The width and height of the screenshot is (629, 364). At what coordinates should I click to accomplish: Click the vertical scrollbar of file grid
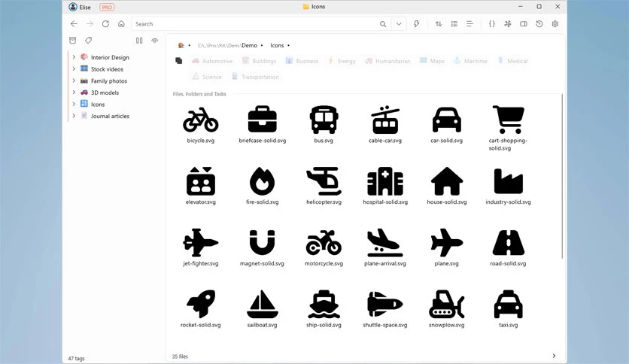[x=562, y=177]
